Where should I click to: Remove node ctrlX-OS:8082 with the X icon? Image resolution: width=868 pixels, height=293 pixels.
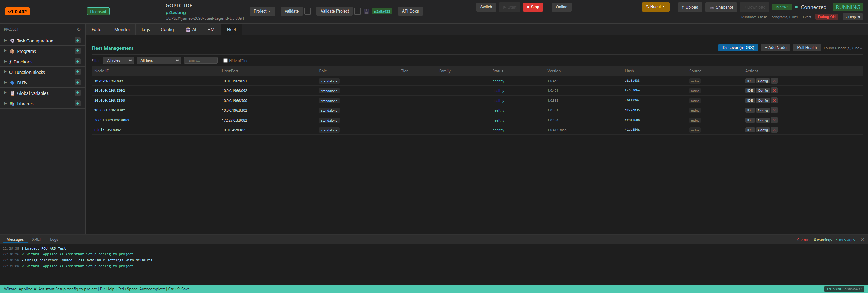click(x=774, y=130)
